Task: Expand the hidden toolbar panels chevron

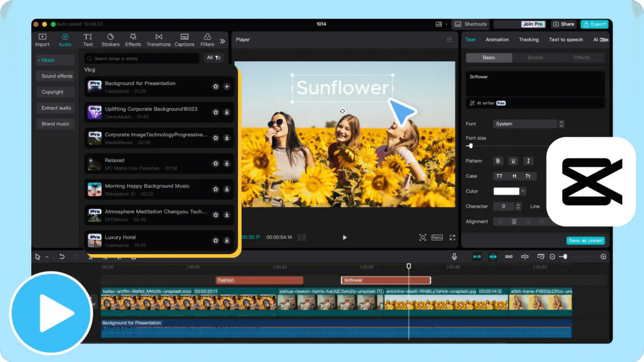Action: point(222,41)
